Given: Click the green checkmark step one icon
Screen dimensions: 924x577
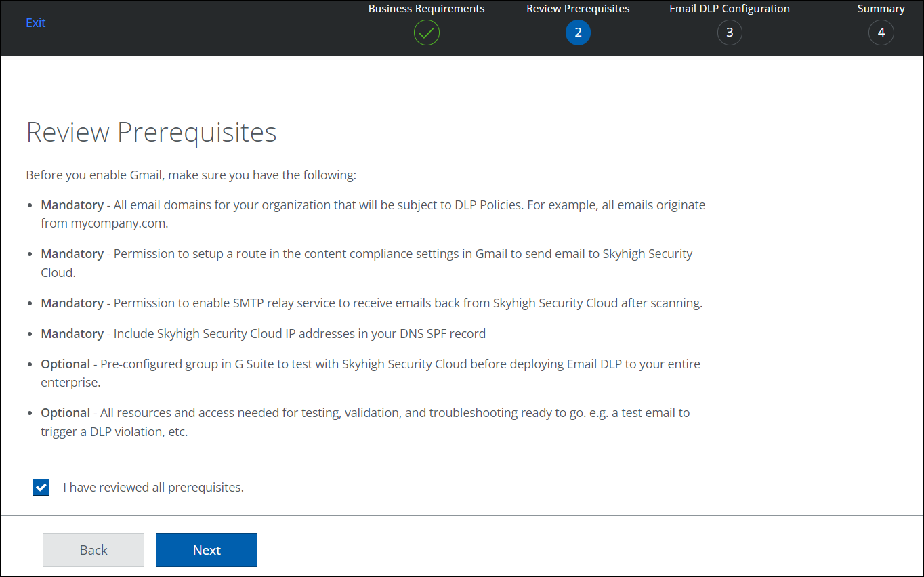Looking at the screenshot, I should click(x=426, y=33).
